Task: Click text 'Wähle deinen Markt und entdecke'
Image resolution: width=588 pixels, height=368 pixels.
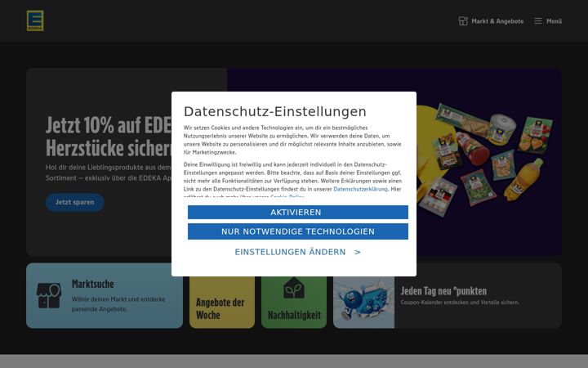Action: tap(118, 299)
